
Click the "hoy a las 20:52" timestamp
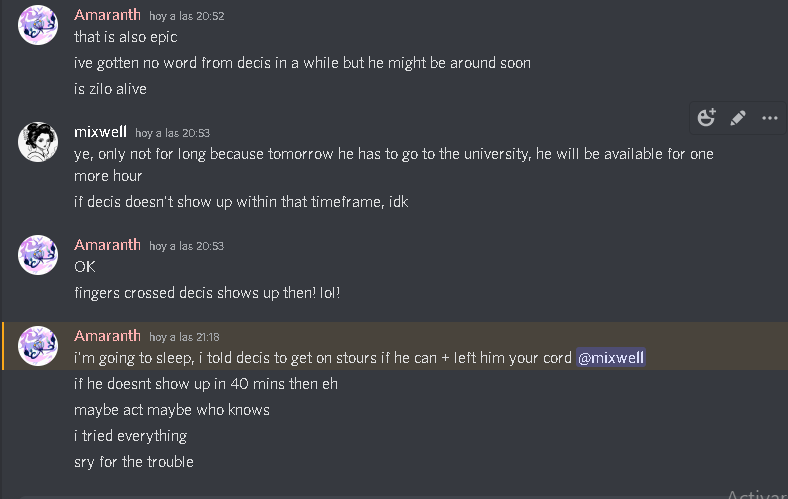(186, 17)
